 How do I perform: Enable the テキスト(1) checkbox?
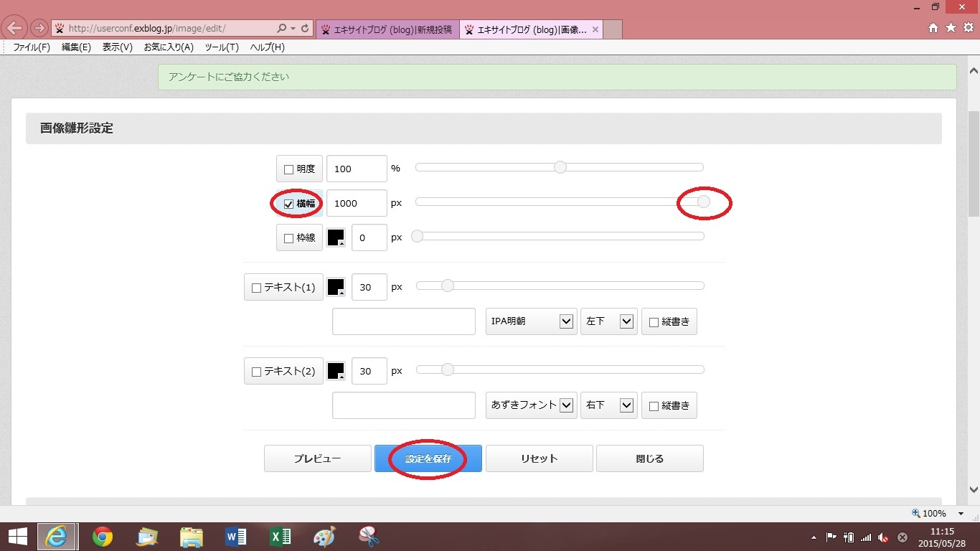pyautogui.click(x=257, y=288)
